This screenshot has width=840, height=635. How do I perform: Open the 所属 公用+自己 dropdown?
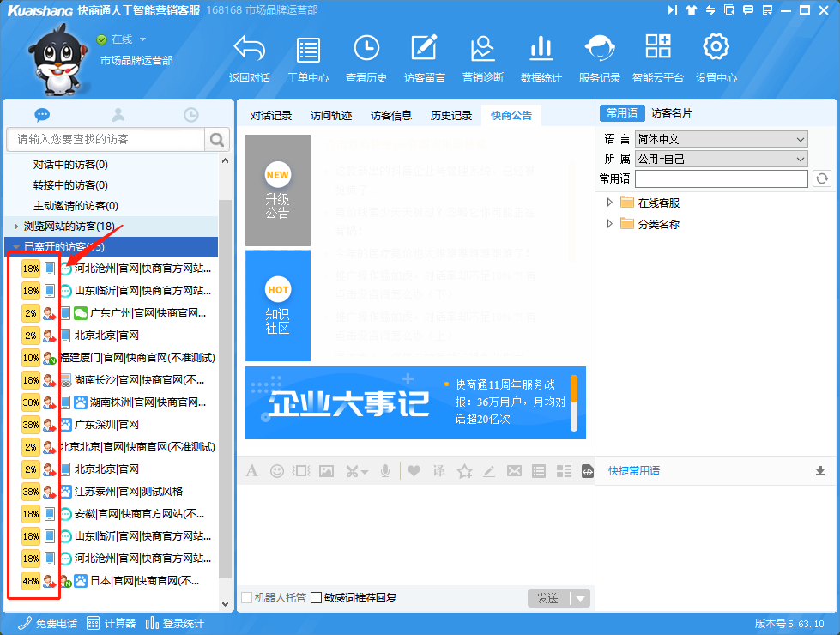(x=721, y=159)
